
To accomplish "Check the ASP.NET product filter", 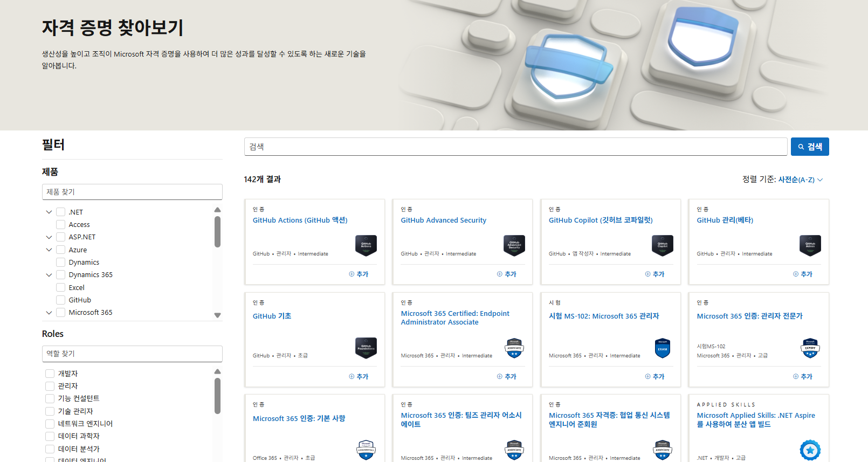I will [x=61, y=237].
